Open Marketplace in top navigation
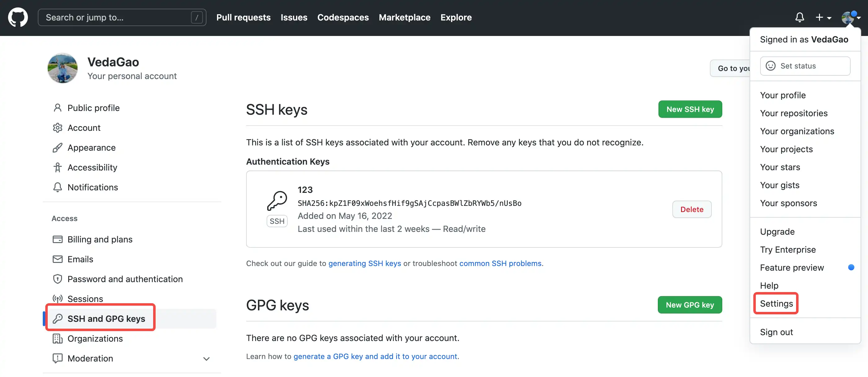868x377 pixels. [404, 17]
